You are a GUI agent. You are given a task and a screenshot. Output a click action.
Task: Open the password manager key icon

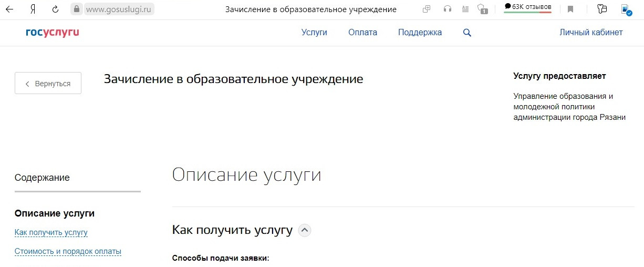(x=602, y=9)
